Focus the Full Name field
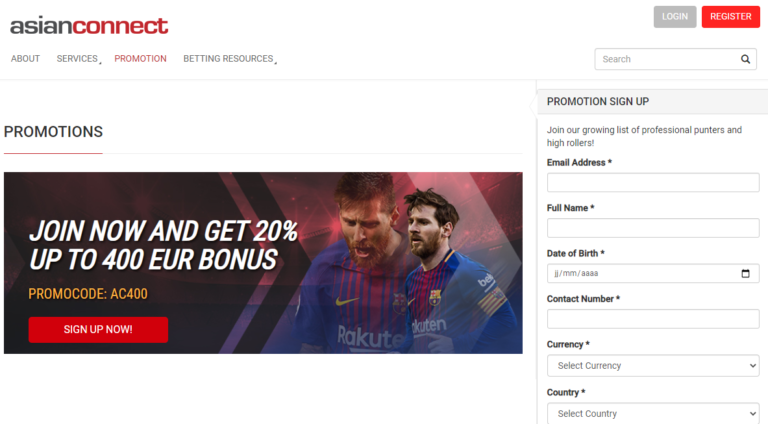Image resolution: width=768 pixels, height=424 pixels. [x=653, y=228]
